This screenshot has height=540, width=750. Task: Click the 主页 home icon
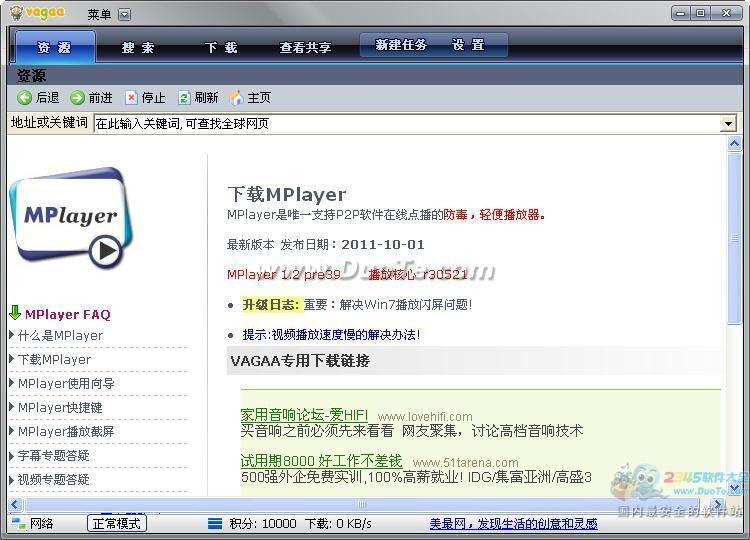[236, 98]
